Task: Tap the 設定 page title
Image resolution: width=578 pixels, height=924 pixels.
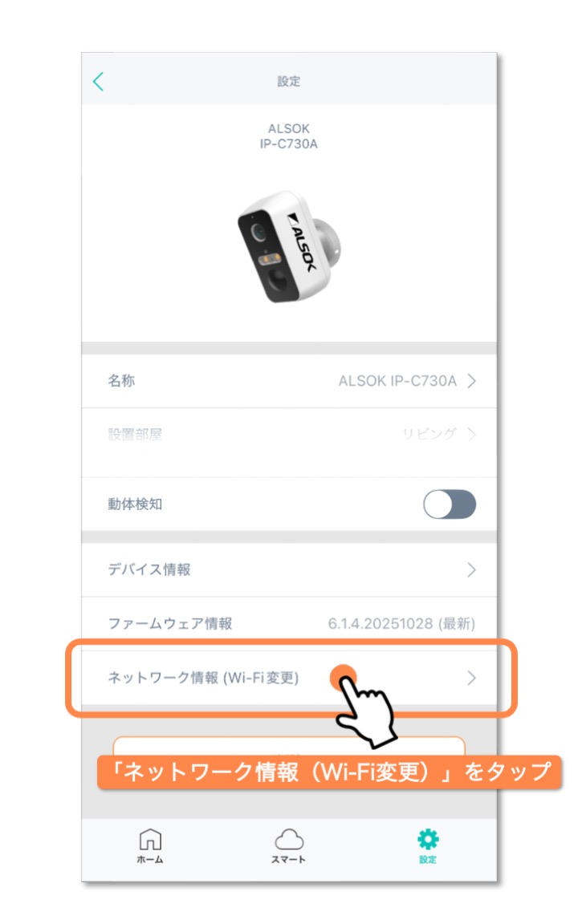Action: pos(289,81)
